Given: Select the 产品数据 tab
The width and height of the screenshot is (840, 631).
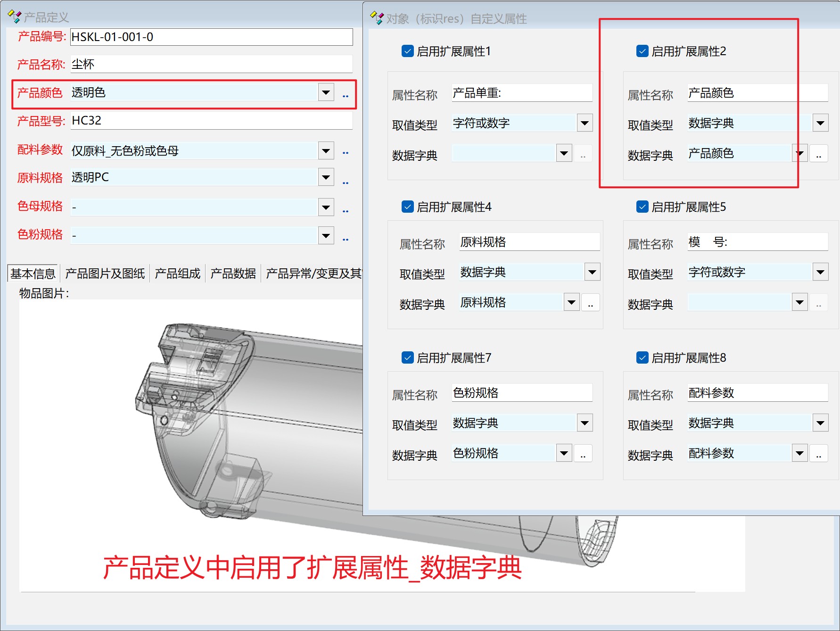Looking at the screenshot, I should (x=233, y=274).
